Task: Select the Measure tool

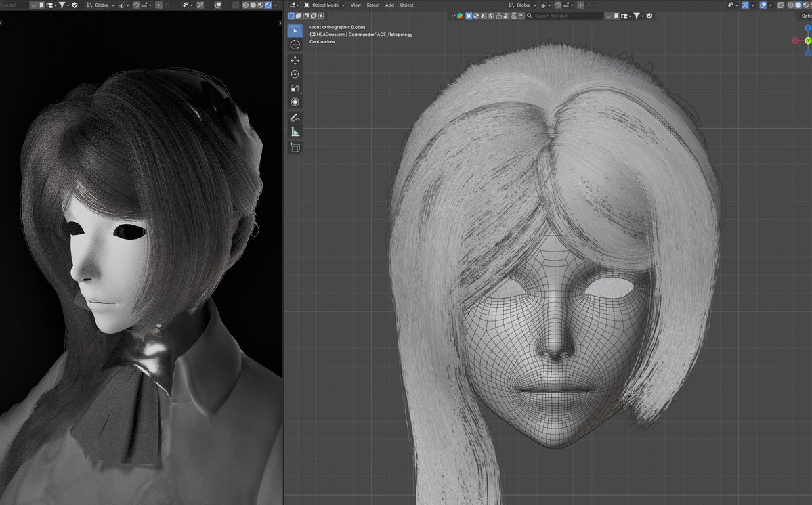Action: click(x=295, y=132)
